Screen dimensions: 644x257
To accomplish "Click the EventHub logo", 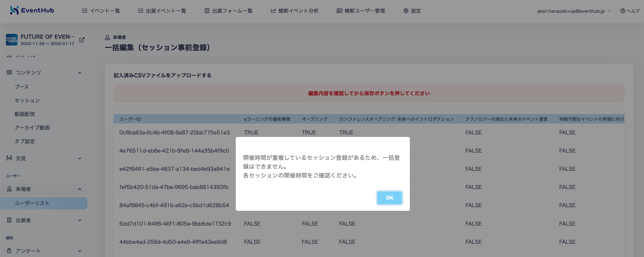I will point(32,10).
